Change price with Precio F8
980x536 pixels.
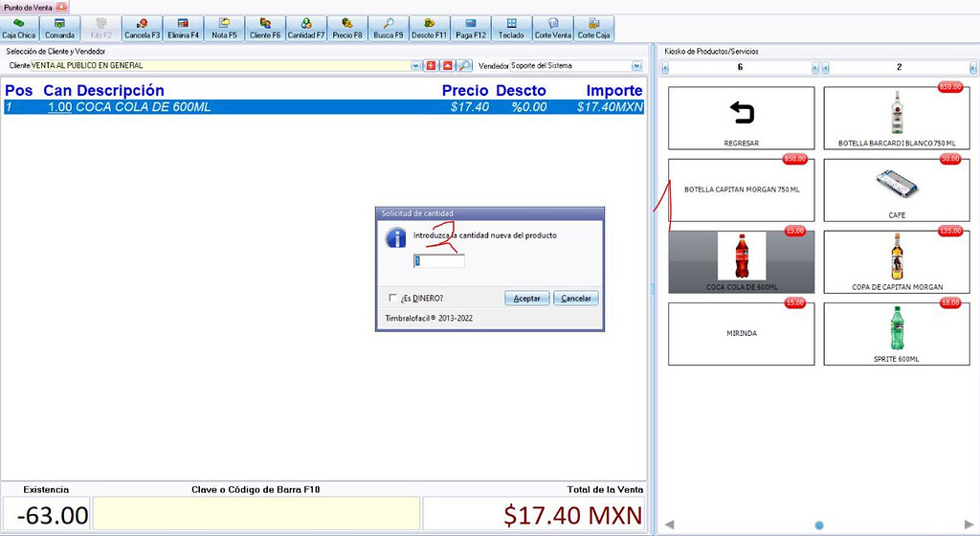346,29
